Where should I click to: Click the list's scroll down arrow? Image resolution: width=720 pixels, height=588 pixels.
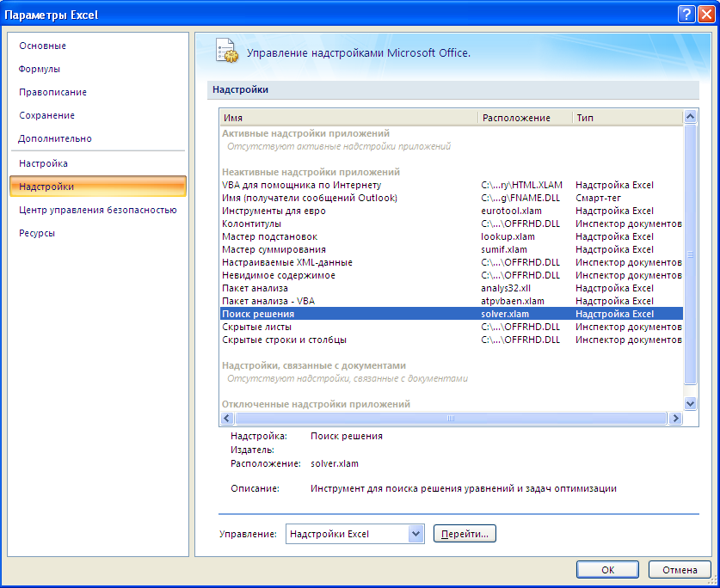click(690, 404)
